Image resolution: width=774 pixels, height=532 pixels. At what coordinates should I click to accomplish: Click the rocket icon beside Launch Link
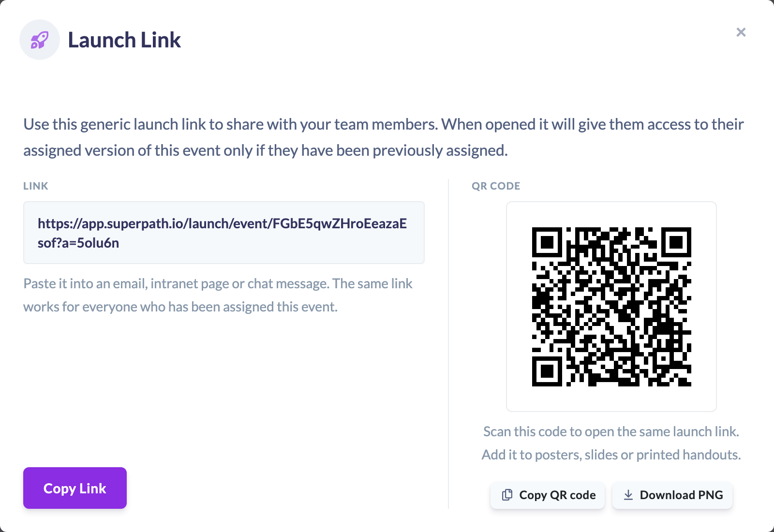pyautogui.click(x=40, y=40)
